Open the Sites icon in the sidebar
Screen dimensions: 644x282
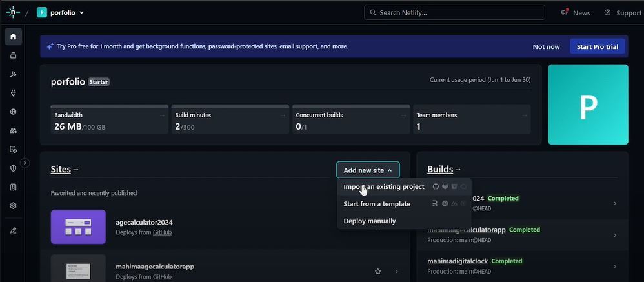tap(13, 55)
